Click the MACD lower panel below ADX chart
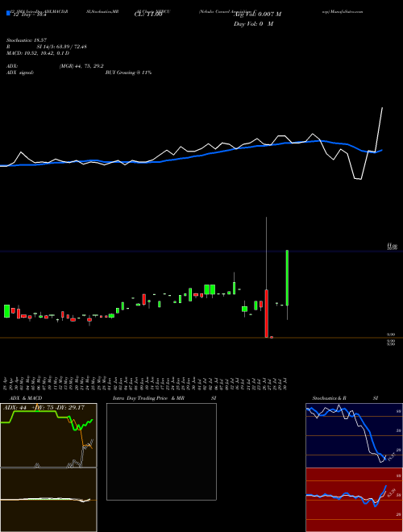 pyautogui.click(x=48, y=500)
